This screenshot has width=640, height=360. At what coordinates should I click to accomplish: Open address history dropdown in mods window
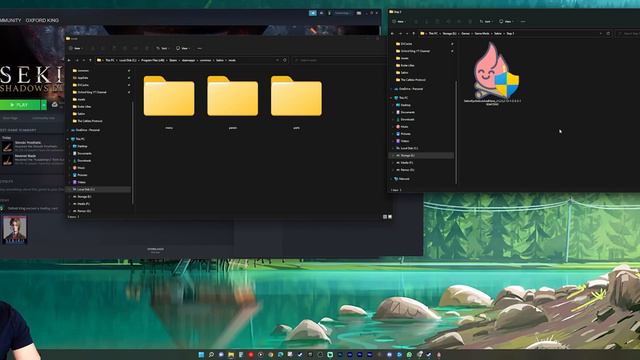pyautogui.click(x=278, y=60)
